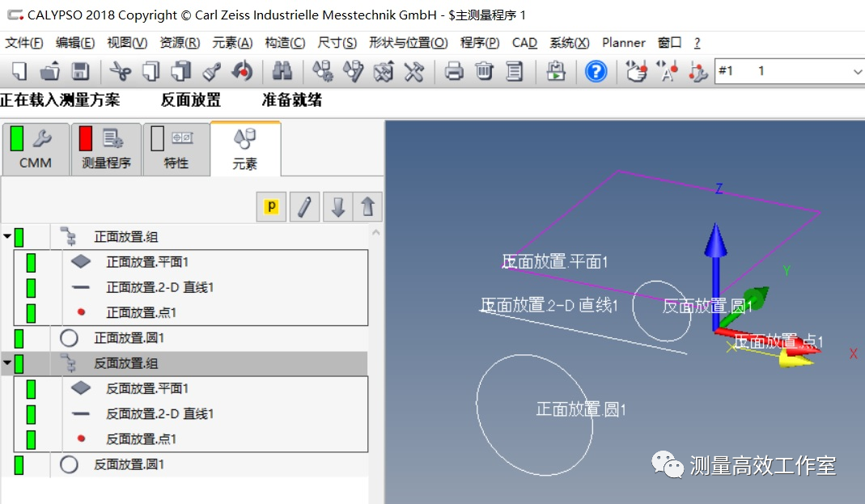Click the trash can delete icon
This screenshot has width=865, height=504.
485,71
